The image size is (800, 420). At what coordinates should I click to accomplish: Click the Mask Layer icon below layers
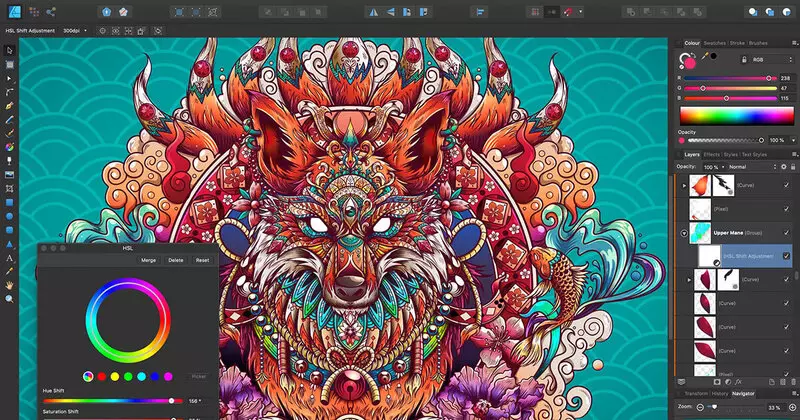717,382
